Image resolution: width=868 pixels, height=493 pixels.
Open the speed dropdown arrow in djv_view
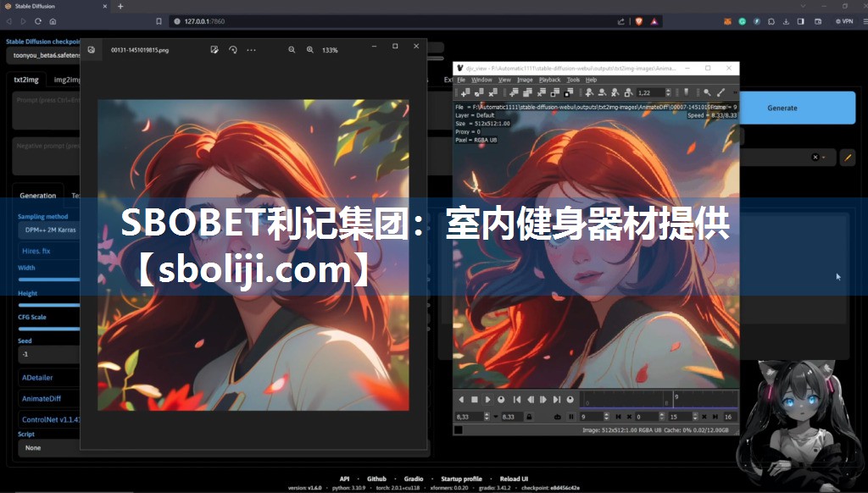point(496,417)
